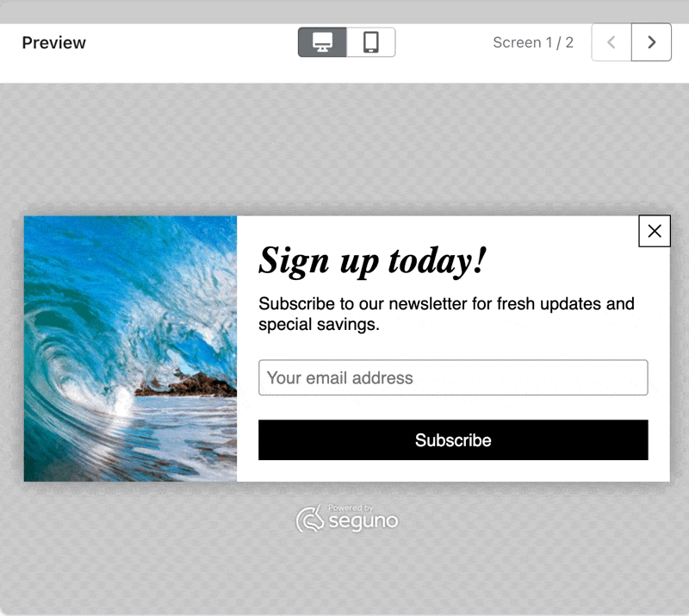Click the seguno wordmark text
689x616 pixels.
[x=363, y=521]
